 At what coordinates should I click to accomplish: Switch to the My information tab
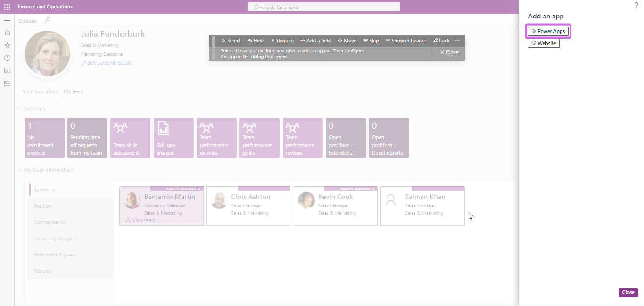40,91
